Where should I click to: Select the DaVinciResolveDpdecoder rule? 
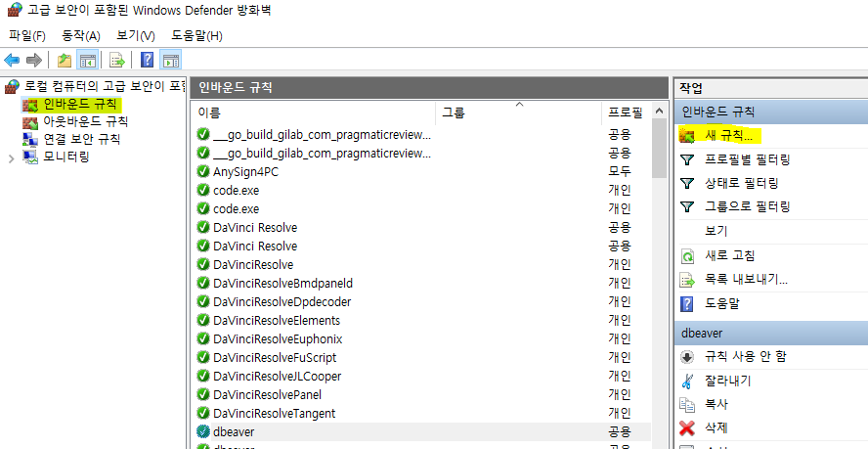point(282,302)
